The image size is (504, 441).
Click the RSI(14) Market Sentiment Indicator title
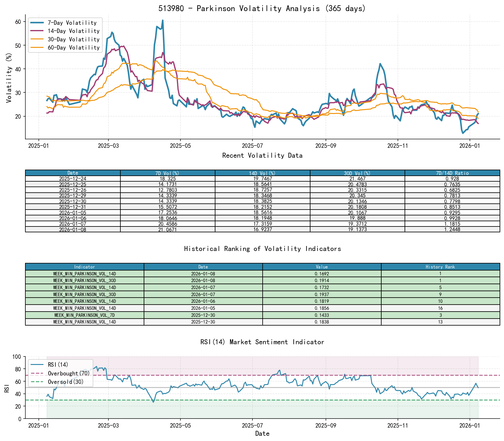coord(262,342)
